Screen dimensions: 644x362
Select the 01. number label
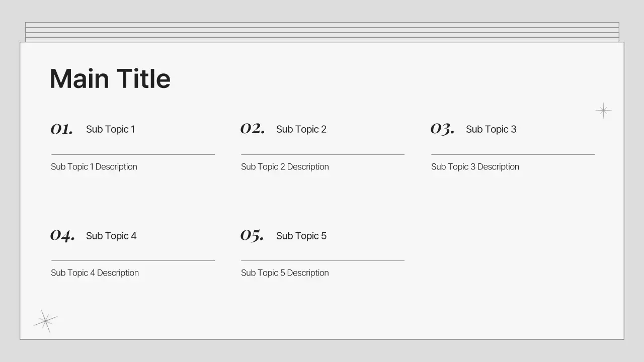coord(62,129)
